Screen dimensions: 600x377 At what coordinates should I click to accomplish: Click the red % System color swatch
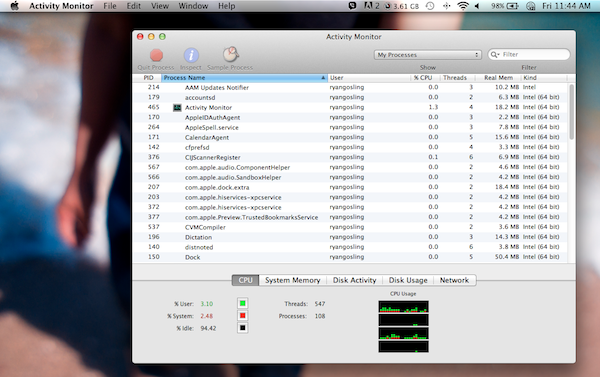pos(243,316)
